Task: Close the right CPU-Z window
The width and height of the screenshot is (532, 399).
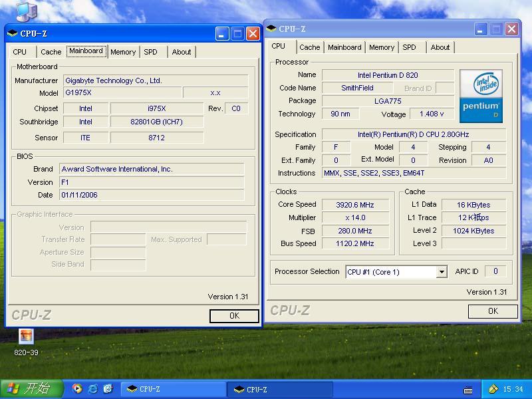Action: [x=511, y=29]
